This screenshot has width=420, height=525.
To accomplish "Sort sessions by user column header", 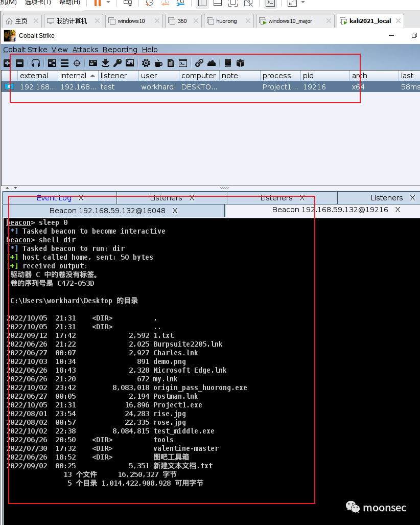I will click(159, 76).
